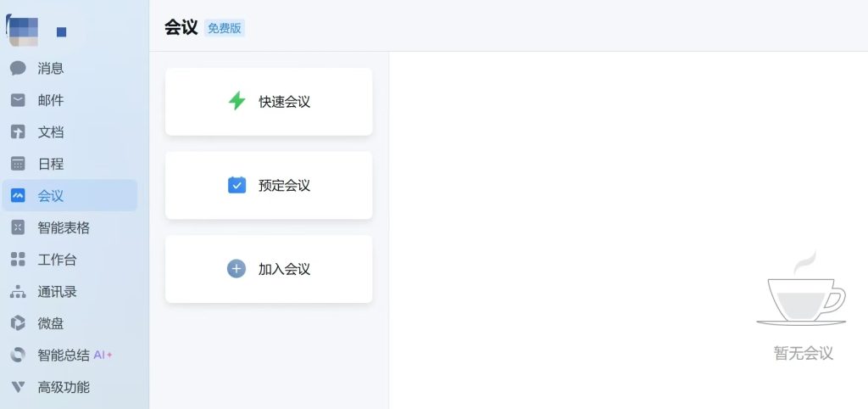Screen dimensions: 868x409
Task: Choose the 加入会议 join meeting card
Action: [x=269, y=269]
